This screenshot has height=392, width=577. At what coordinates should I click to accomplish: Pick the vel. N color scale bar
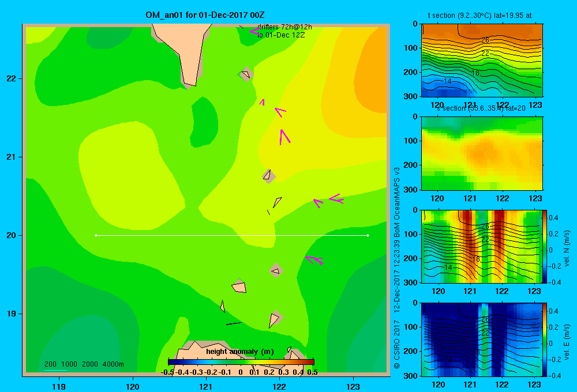click(545, 246)
